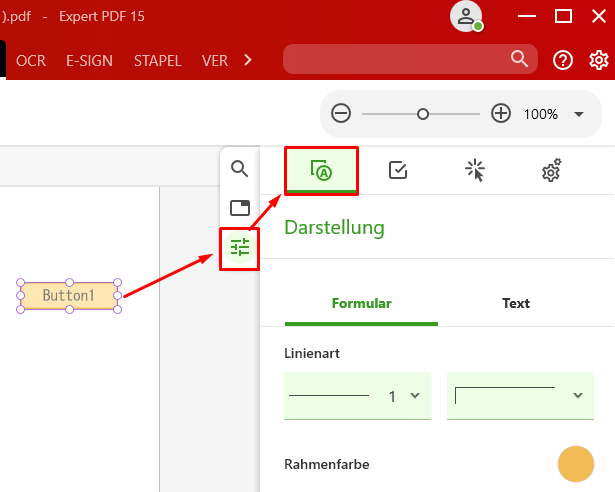Minimize the Expert PDF window
Screen dimensions: 615x492
[x=527, y=16]
